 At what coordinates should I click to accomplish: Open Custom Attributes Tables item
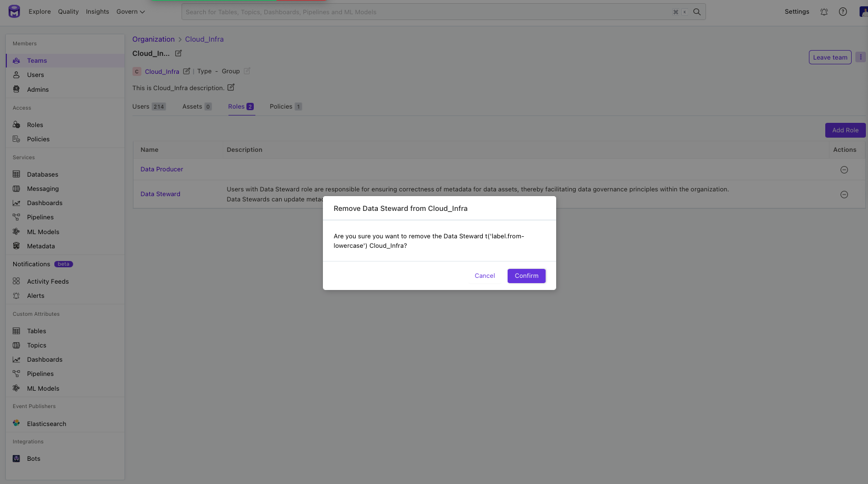(36, 331)
